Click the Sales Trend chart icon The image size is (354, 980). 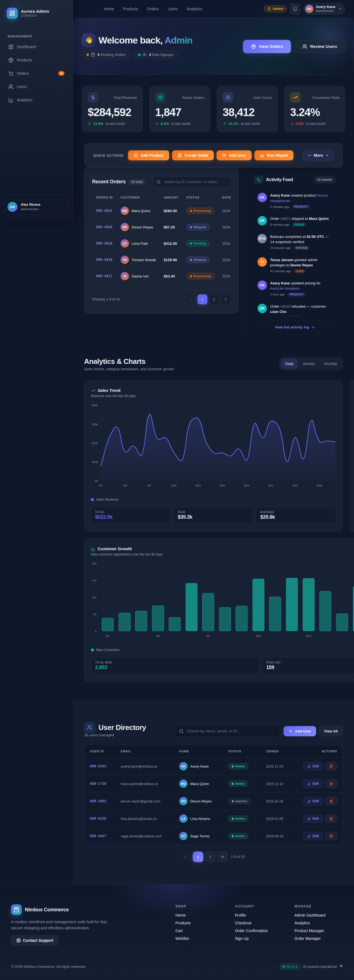point(93,391)
